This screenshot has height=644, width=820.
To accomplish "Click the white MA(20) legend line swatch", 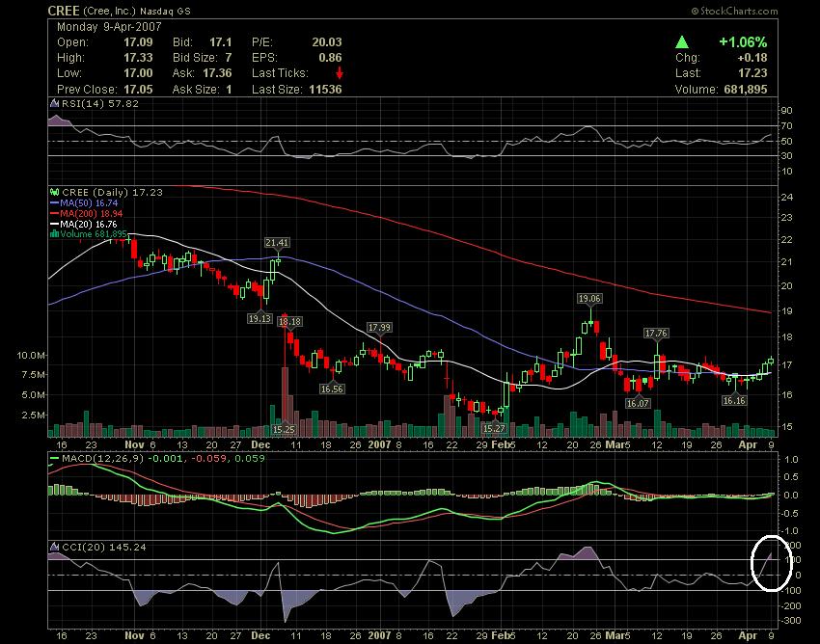I will [54, 224].
